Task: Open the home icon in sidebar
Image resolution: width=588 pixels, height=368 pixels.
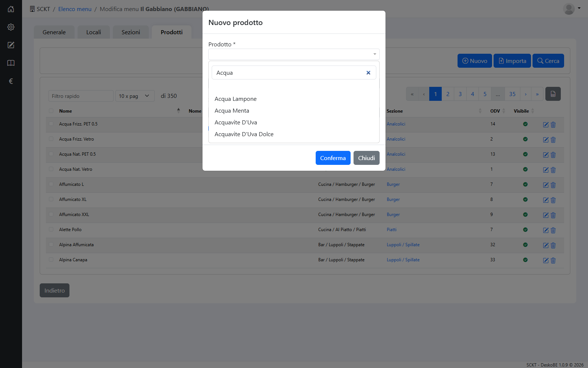Action: (x=11, y=9)
